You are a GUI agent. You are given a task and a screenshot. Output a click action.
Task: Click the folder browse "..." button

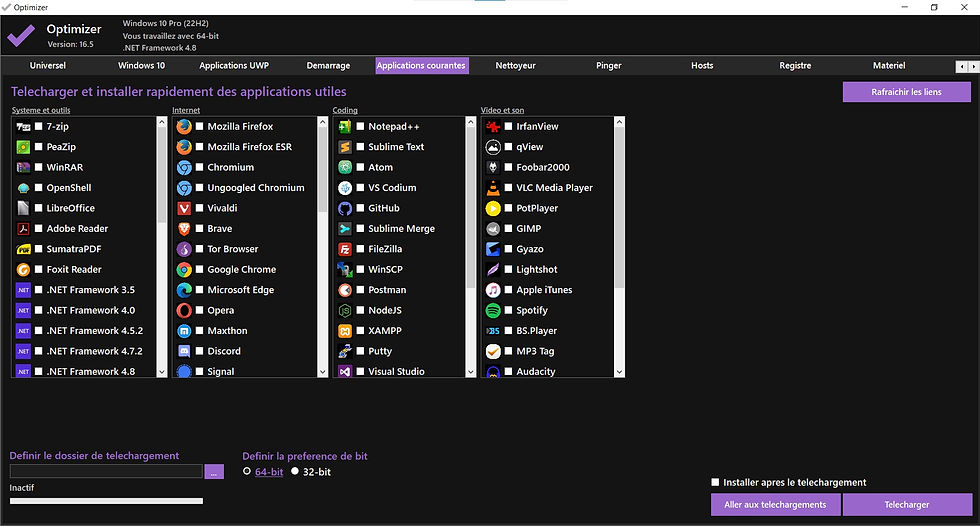coord(214,472)
